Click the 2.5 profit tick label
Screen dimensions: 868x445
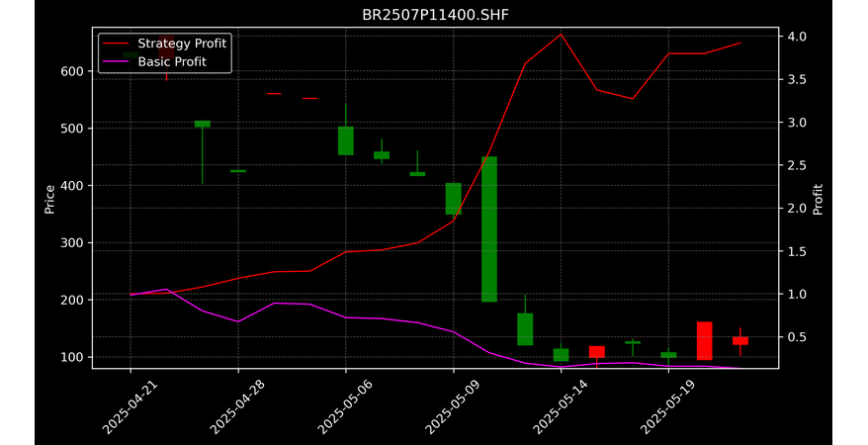797,165
